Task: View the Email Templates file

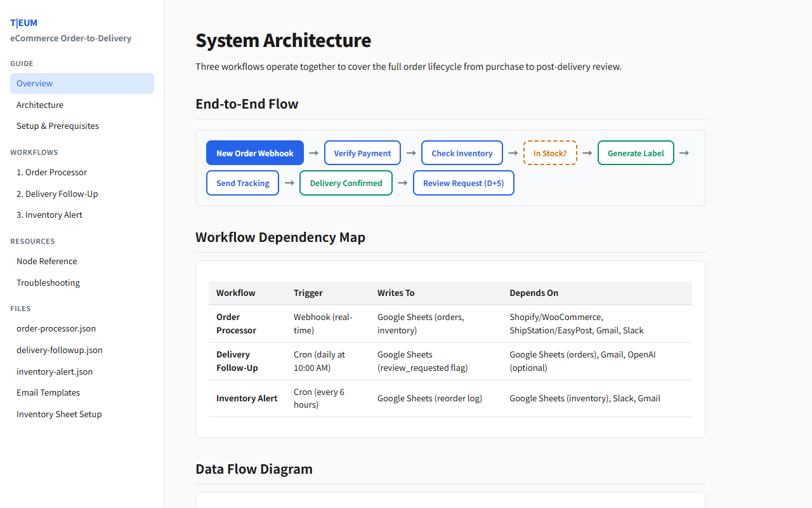Action: point(48,392)
